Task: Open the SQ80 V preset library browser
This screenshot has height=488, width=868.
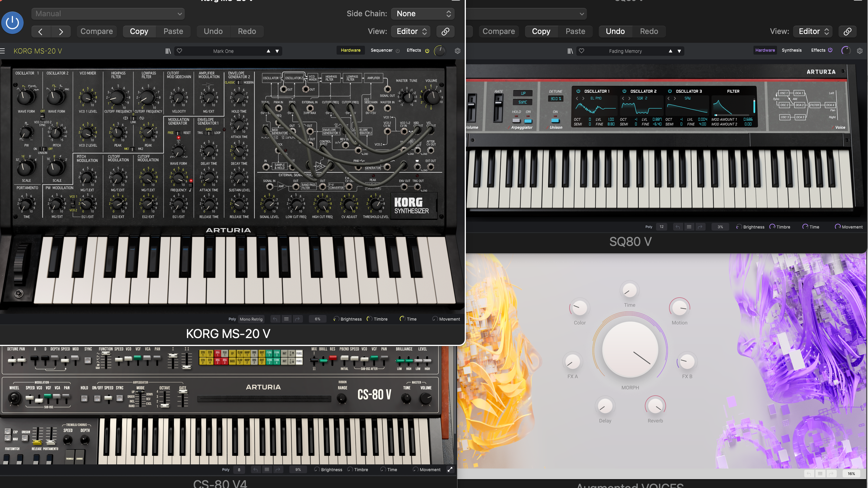Action: pos(570,51)
